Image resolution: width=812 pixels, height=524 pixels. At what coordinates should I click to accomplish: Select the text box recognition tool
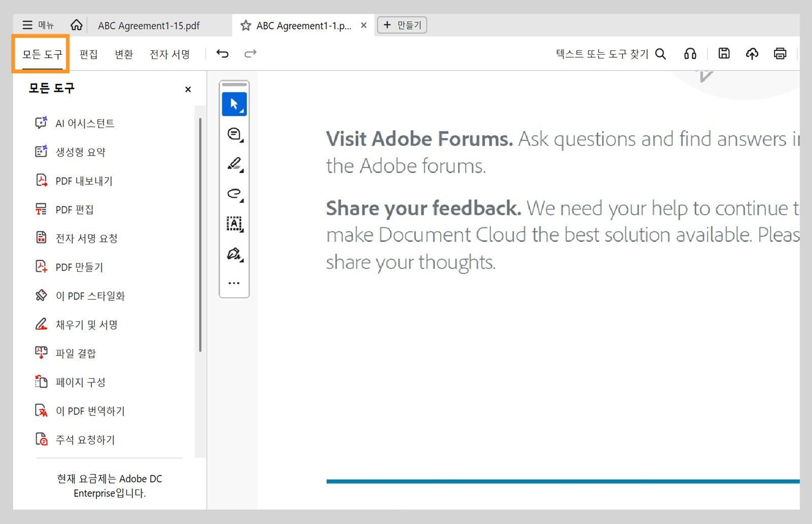tap(234, 223)
